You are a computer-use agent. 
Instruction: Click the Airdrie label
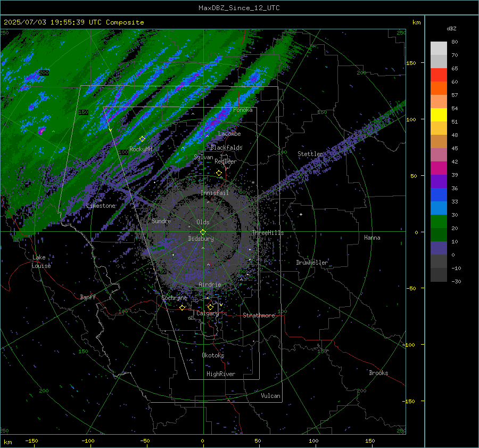click(x=210, y=284)
